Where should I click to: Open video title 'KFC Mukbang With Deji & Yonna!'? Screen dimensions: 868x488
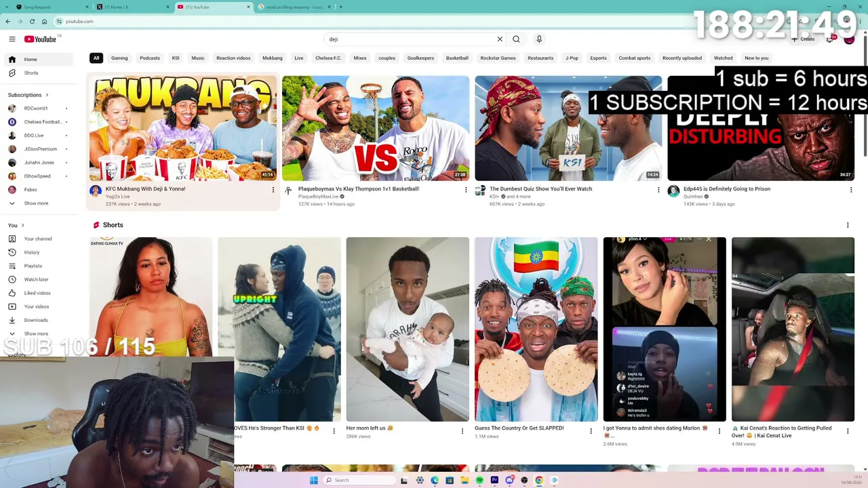point(146,189)
